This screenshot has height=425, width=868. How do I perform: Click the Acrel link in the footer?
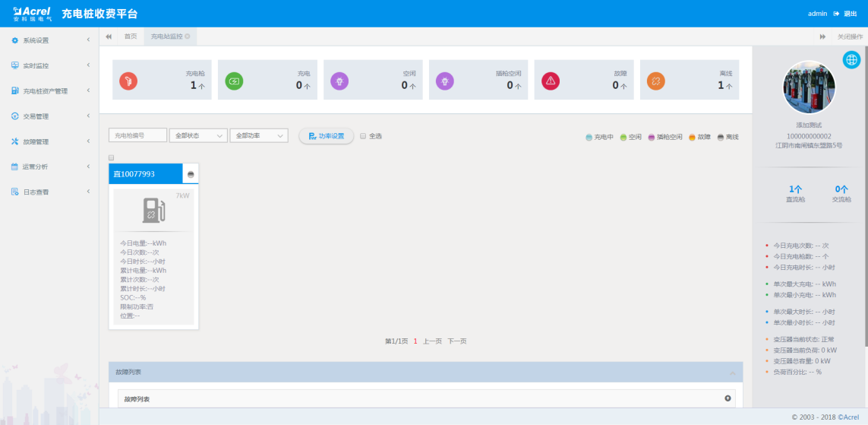click(x=848, y=417)
